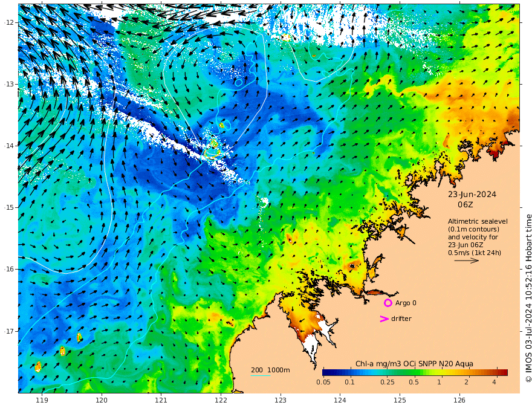Click longitude axis label 121
The height and width of the screenshot is (411, 532).
point(161,401)
